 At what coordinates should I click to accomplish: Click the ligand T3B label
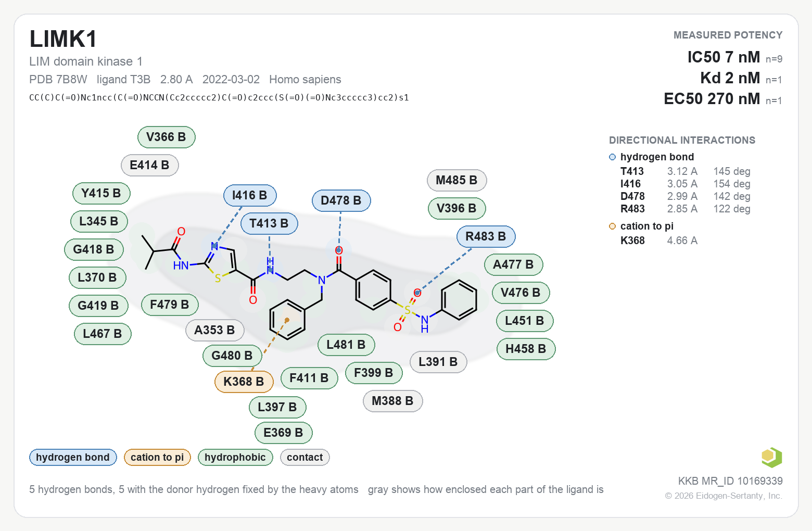[x=123, y=80]
